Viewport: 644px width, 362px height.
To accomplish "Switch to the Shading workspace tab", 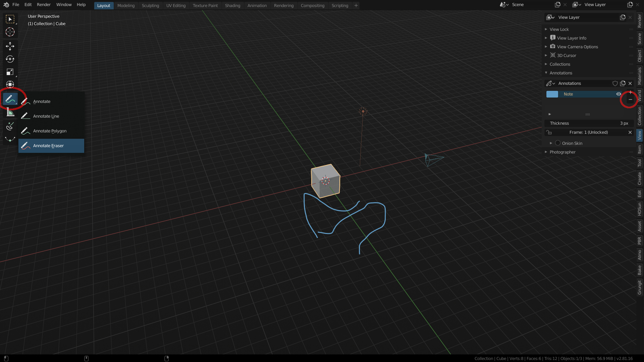I will point(232,5).
